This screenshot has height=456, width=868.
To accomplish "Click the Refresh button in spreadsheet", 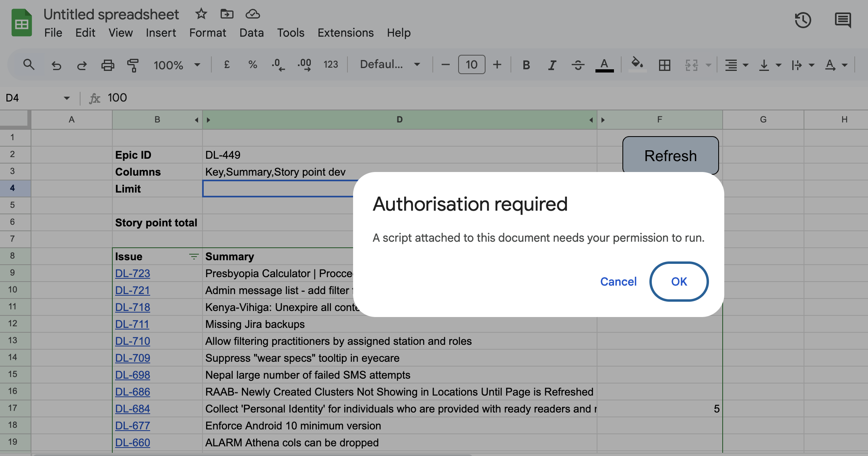I will click(x=670, y=155).
